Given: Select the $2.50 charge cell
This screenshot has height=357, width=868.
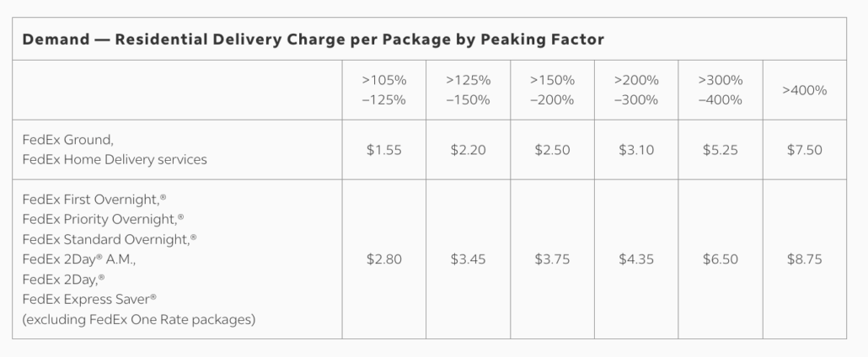Looking at the screenshot, I should coord(552,150).
